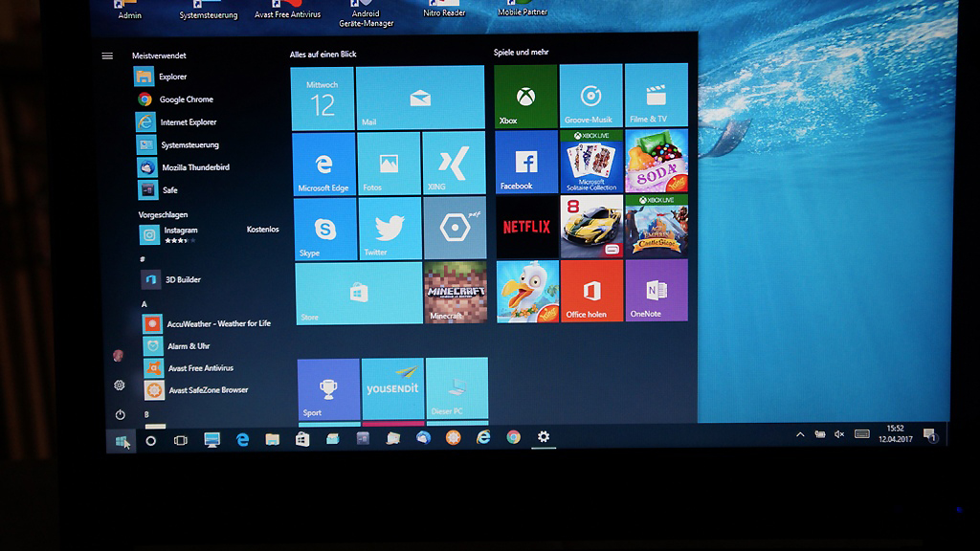Open the user account picture in Start
The image size is (980, 551).
pos(118,356)
